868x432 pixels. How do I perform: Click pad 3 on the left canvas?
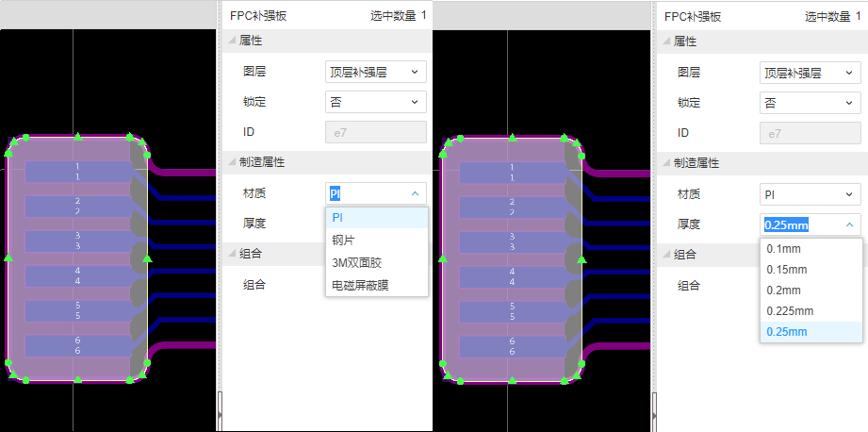[77, 240]
